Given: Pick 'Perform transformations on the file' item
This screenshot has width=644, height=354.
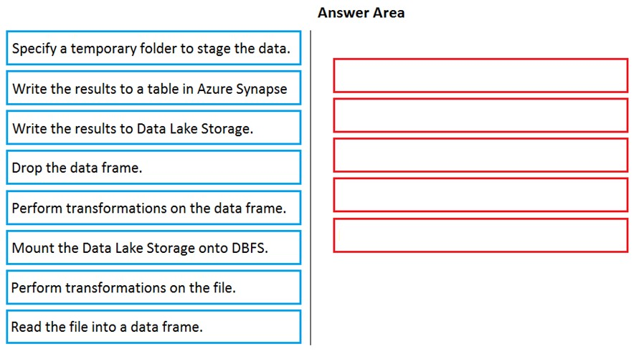Looking at the screenshot, I should pos(153,287).
